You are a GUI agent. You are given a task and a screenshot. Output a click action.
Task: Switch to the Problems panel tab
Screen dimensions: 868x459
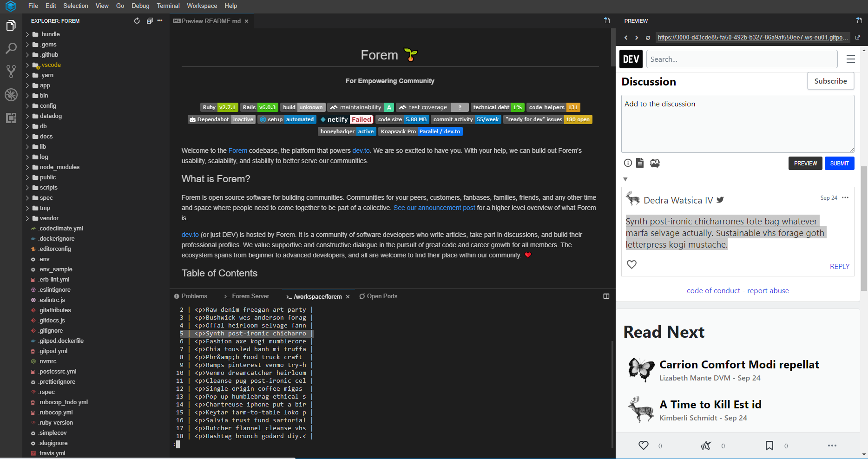pyautogui.click(x=191, y=296)
